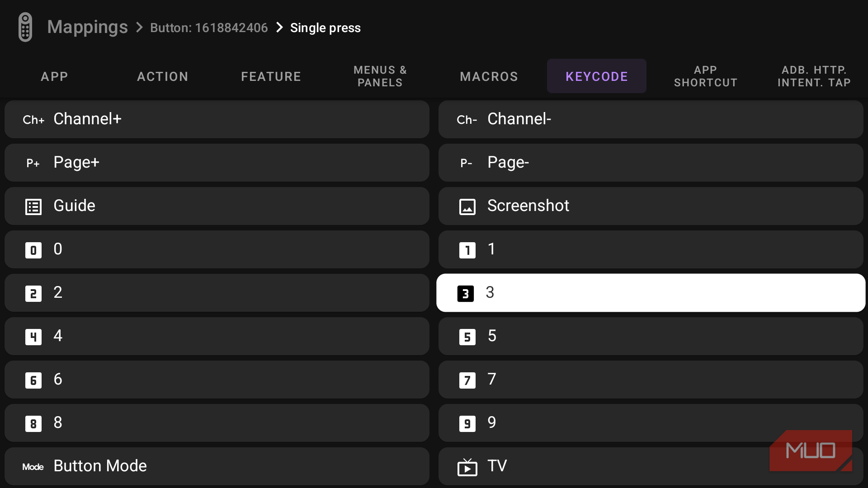Click the boxed 8 digit icon
The height and width of the screenshot is (488, 868).
click(x=33, y=424)
